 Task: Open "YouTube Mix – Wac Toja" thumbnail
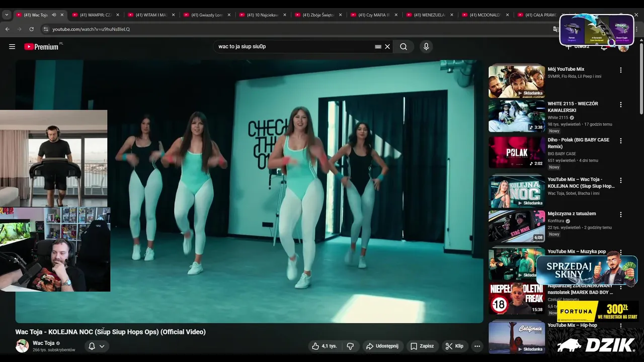[x=516, y=191]
